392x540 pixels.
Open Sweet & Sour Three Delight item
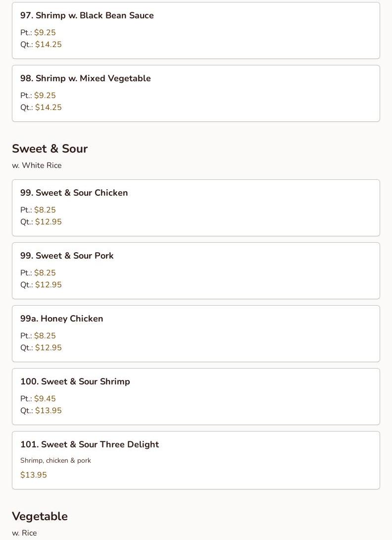pyautogui.click(x=90, y=445)
